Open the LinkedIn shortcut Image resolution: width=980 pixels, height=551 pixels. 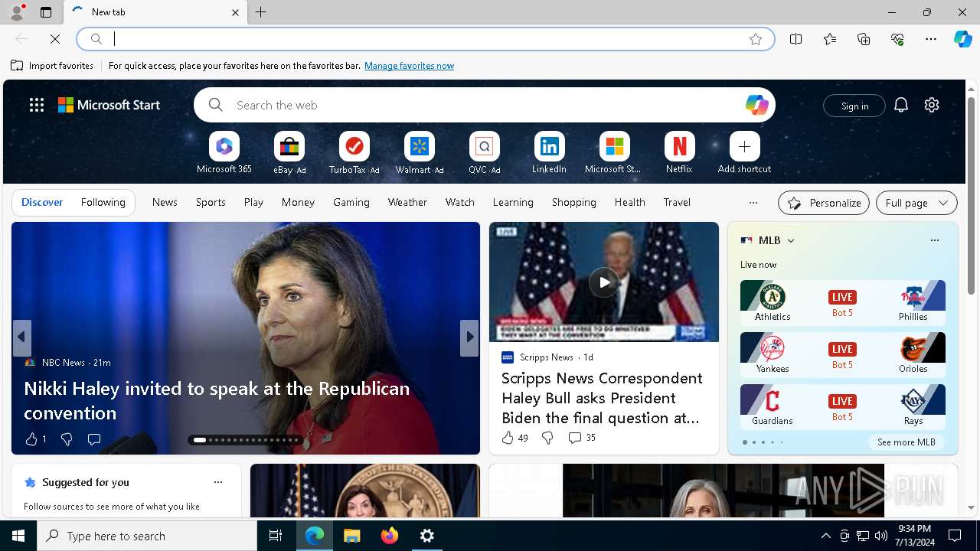549,153
